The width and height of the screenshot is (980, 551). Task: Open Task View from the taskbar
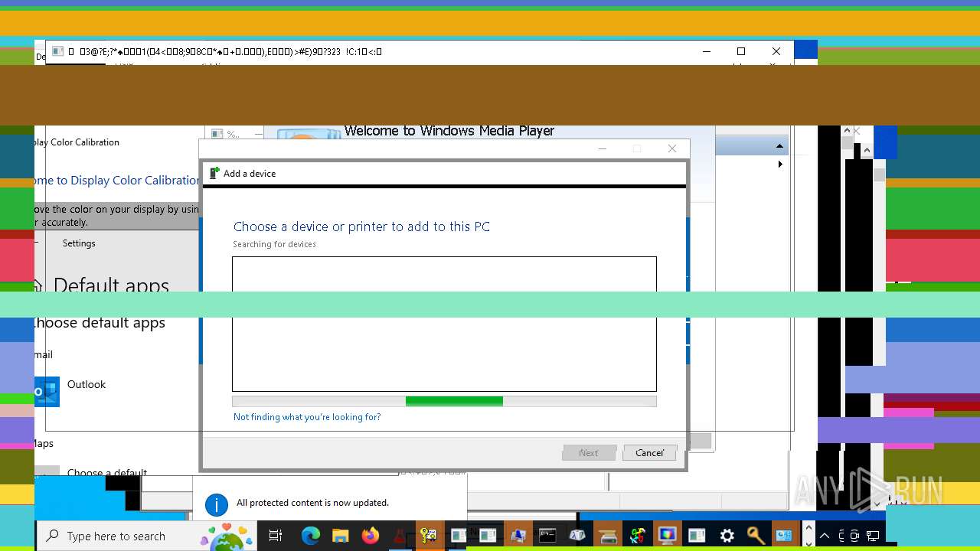coord(276,536)
